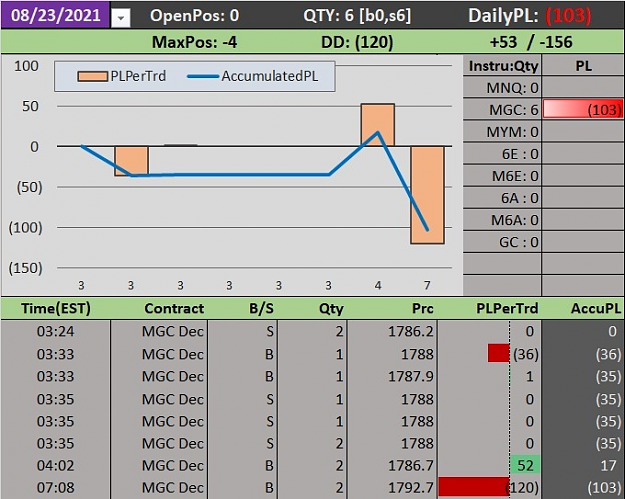The image size is (625, 499).
Task: Click the negative bar near (36) loss
Action: tap(132, 161)
